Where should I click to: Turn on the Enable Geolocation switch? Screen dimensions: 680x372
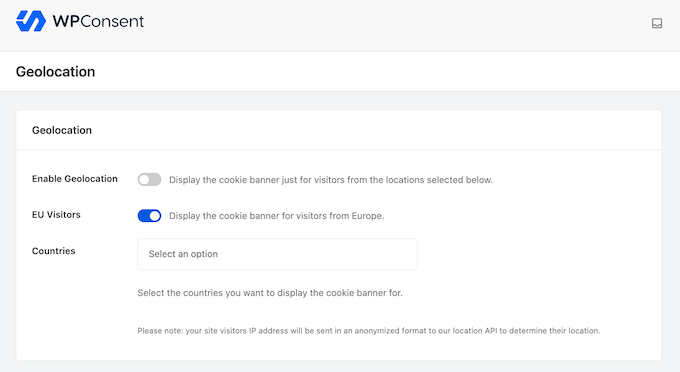pyautogui.click(x=149, y=179)
